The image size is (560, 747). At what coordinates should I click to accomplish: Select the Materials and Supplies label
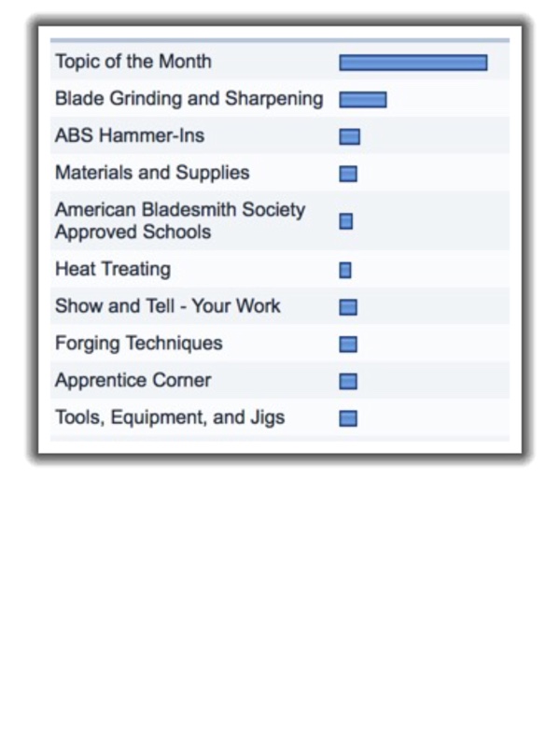(x=152, y=173)
